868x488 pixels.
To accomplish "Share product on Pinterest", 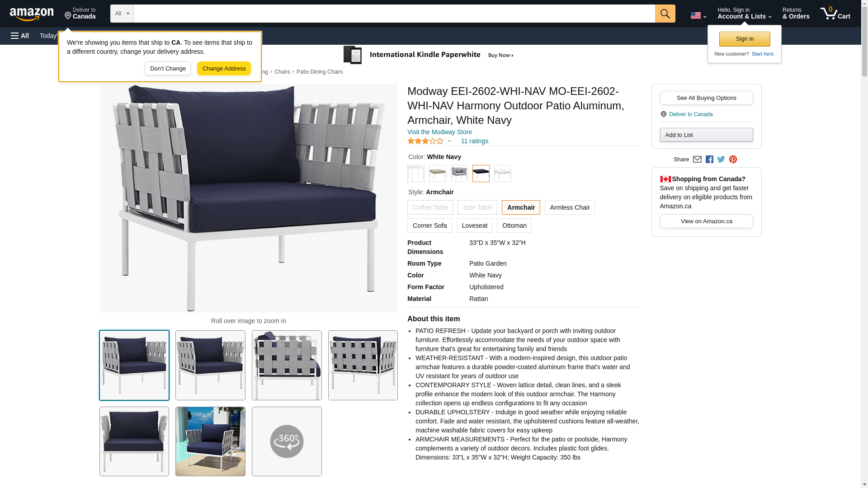I will pos(733,160).
